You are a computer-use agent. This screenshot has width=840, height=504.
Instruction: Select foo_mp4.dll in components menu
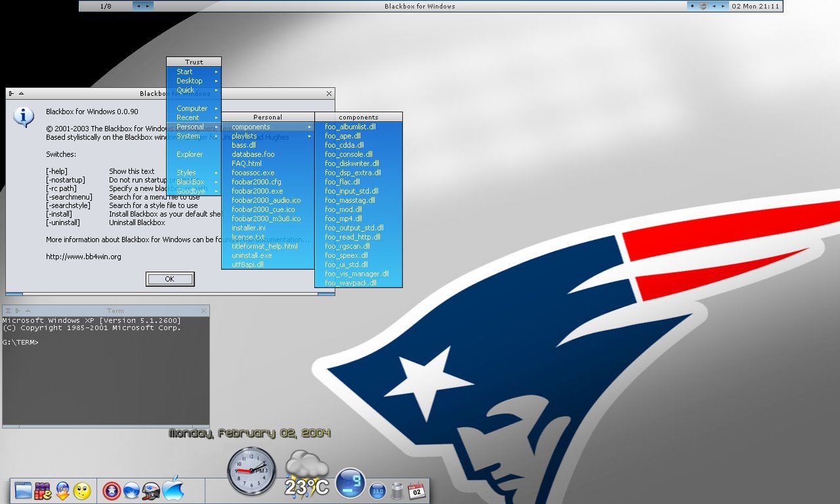(358, 219)
